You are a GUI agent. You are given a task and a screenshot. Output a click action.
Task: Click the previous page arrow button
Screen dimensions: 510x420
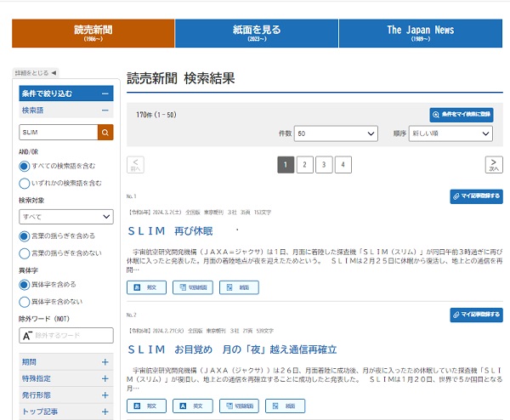pyautogui.click(x=135, y=164)
